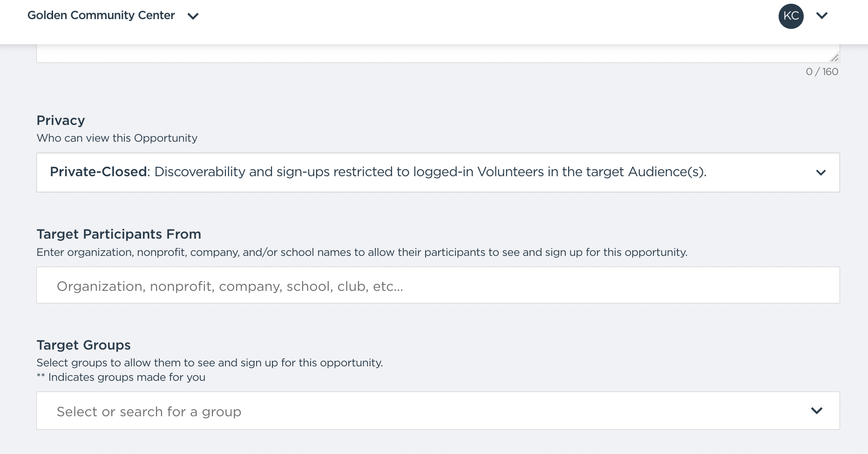Open the account menu chevron beside KC
The height and width of the screenshot is (454, 868).
[822, 16]
